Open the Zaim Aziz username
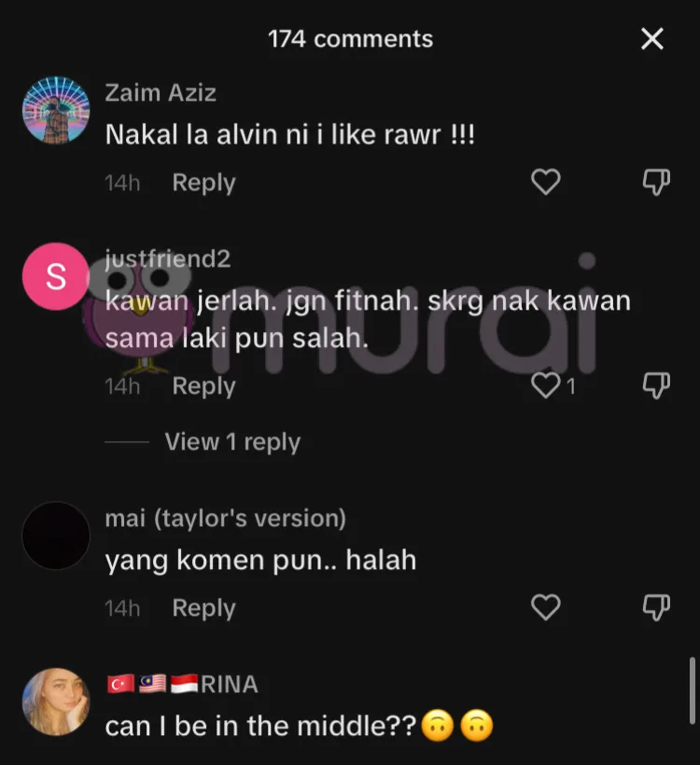 (x=161, y=92)
